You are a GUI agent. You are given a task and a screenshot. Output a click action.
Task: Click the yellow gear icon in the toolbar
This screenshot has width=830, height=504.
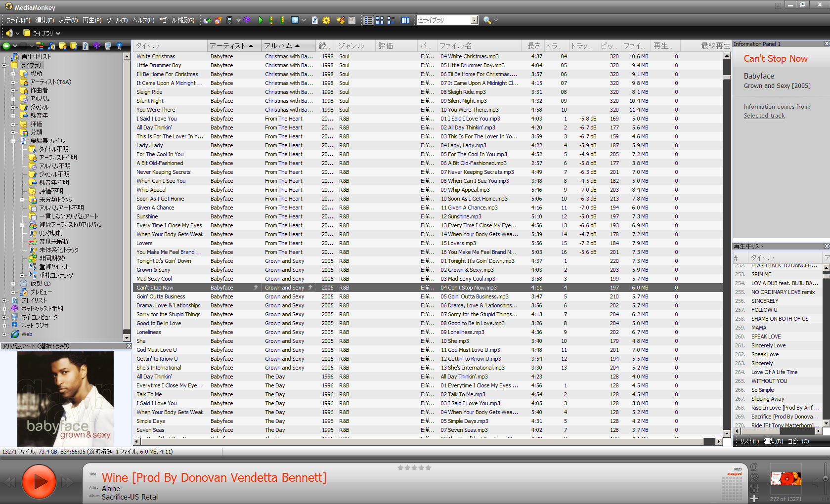pos(326,20)
